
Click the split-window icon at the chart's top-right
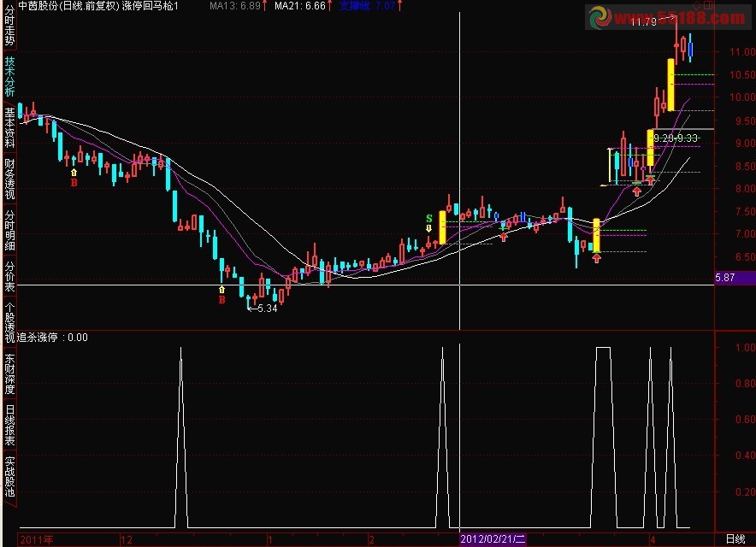point(708,5)
